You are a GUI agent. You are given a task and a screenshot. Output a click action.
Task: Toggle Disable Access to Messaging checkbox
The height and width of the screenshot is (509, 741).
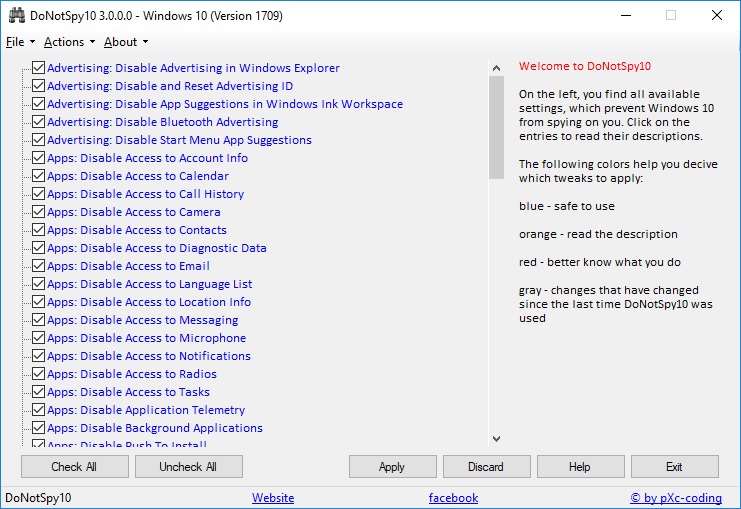click(x=39, y=319)
